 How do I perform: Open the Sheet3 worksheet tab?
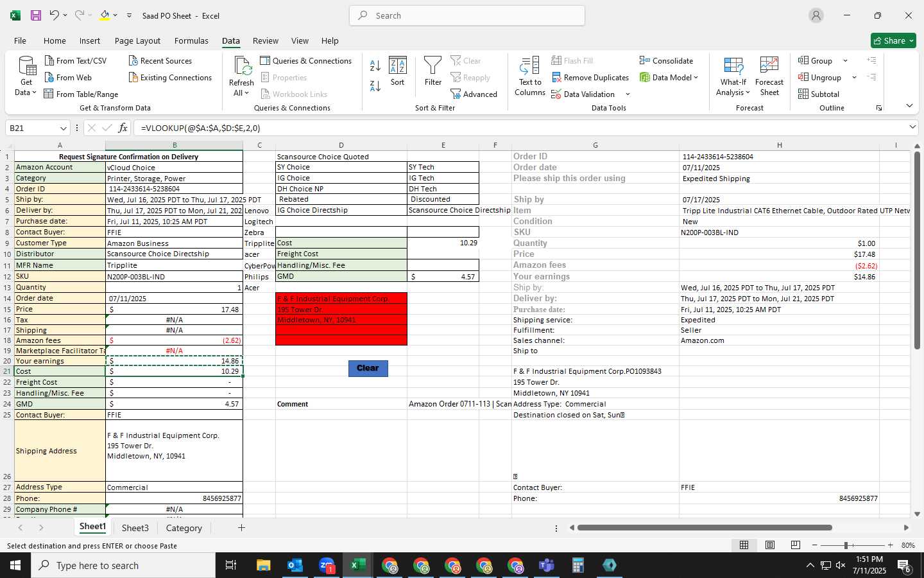coord(135,528)
